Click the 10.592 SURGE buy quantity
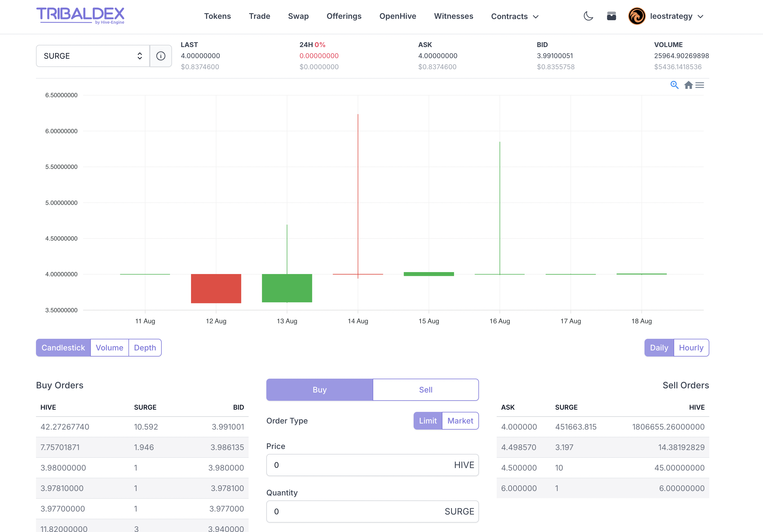This screenshot has width=763, height=532. point(146,427)
